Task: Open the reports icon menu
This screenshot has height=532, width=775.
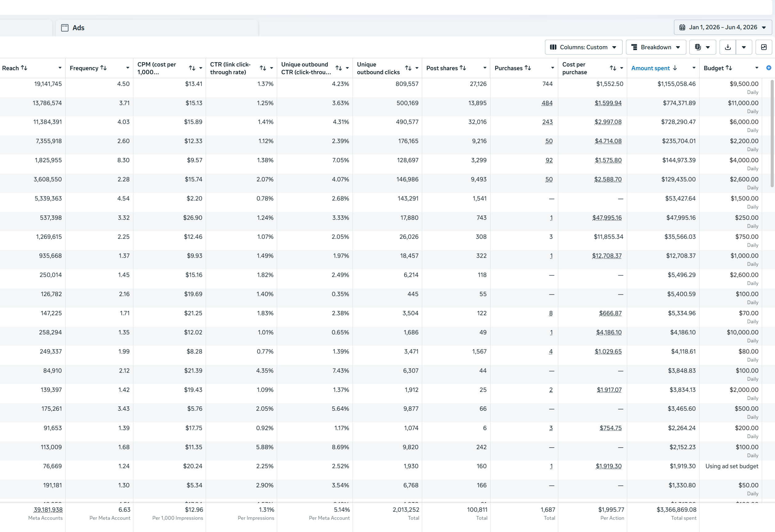Action: [702, 47]
